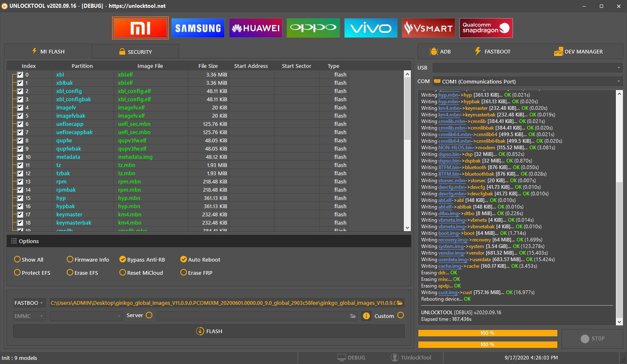Uncheck the xblbak partition checkbox

(20, 83)
